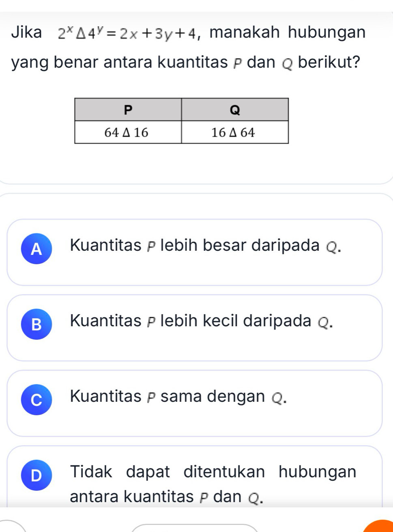Screen dimensions: 393x532
Task: Click the '16 Δ 64' table cell
Action: point(235,132)
